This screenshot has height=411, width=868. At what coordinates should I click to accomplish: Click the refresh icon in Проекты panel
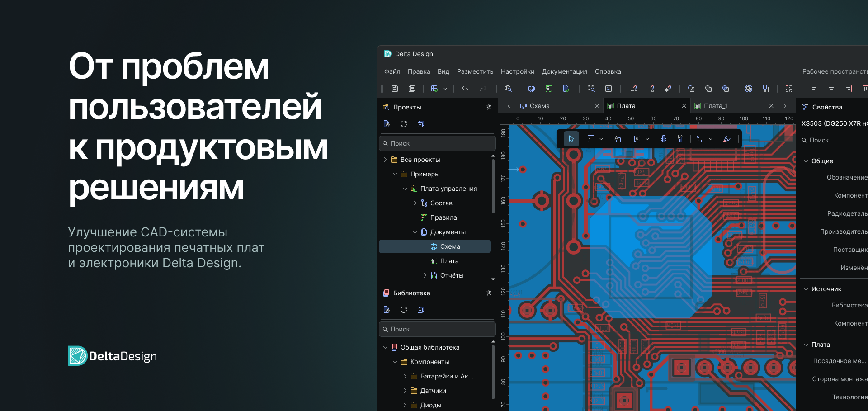tap(404, 124)
